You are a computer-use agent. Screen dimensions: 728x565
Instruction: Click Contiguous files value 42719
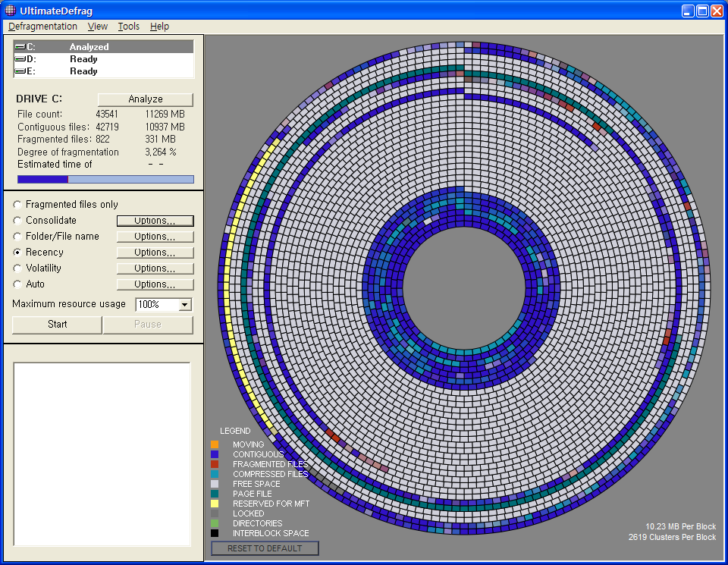coord(107,127)
